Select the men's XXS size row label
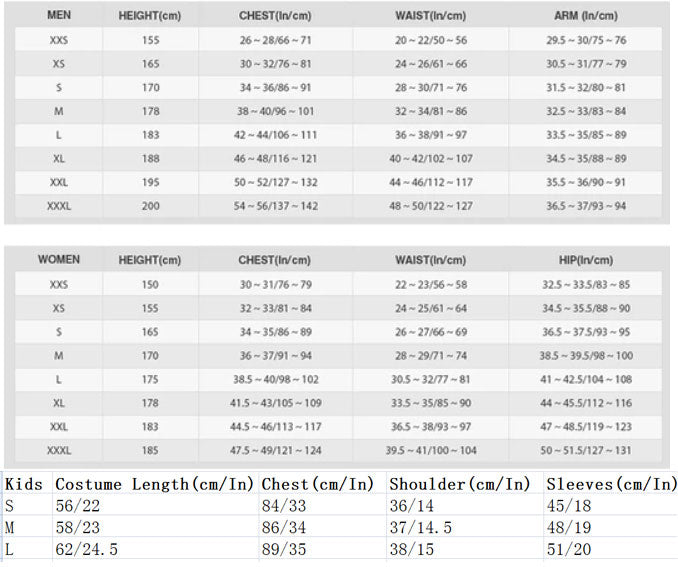Viewport: 678px width, 567px height. pyautogui.click(x=59, y=40)
